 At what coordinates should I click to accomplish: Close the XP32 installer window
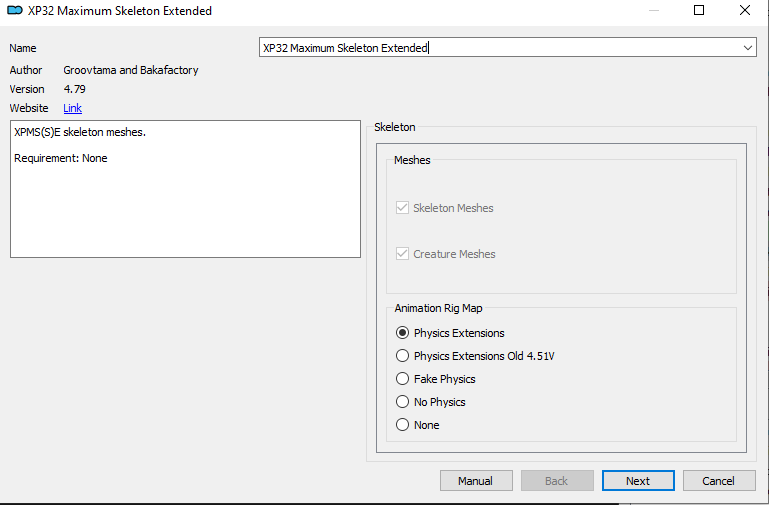coord(744,10)
